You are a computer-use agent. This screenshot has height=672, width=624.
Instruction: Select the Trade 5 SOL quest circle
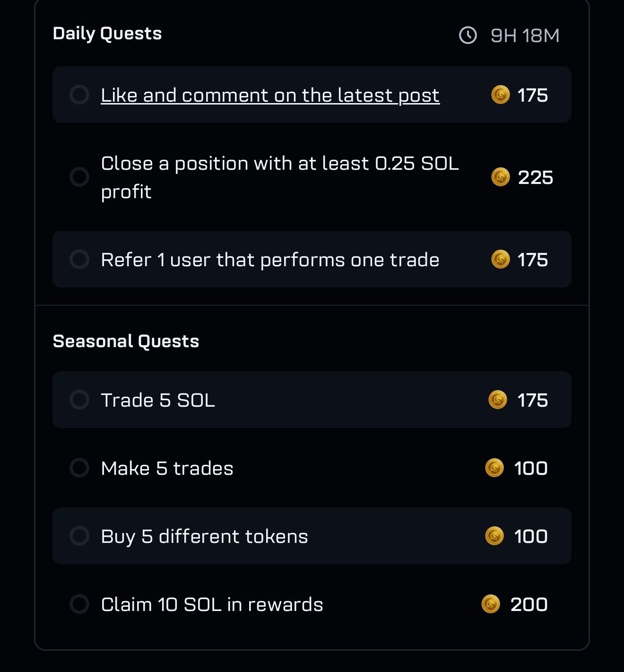(x=79, y=400)
